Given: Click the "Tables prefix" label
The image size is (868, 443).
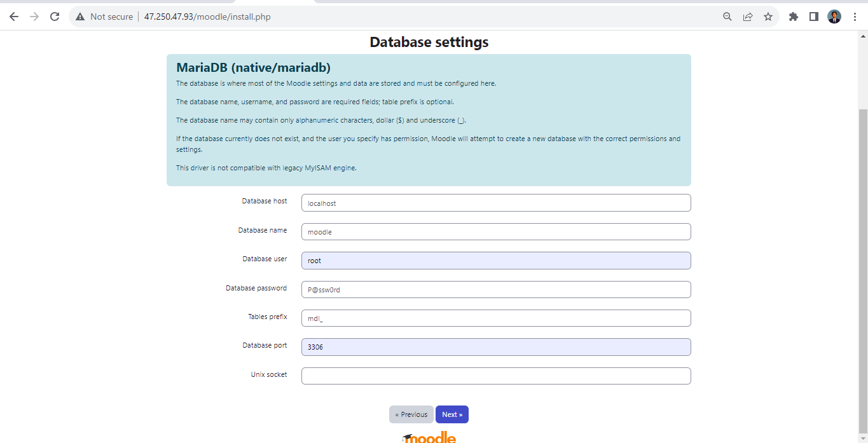Looking at the screenshot, I should pos(268,317).
